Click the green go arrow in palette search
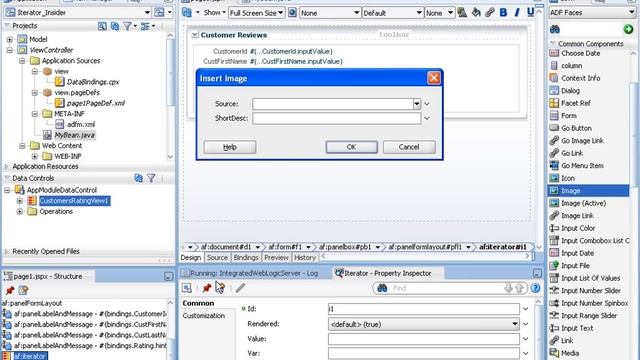 pos(628,29)
